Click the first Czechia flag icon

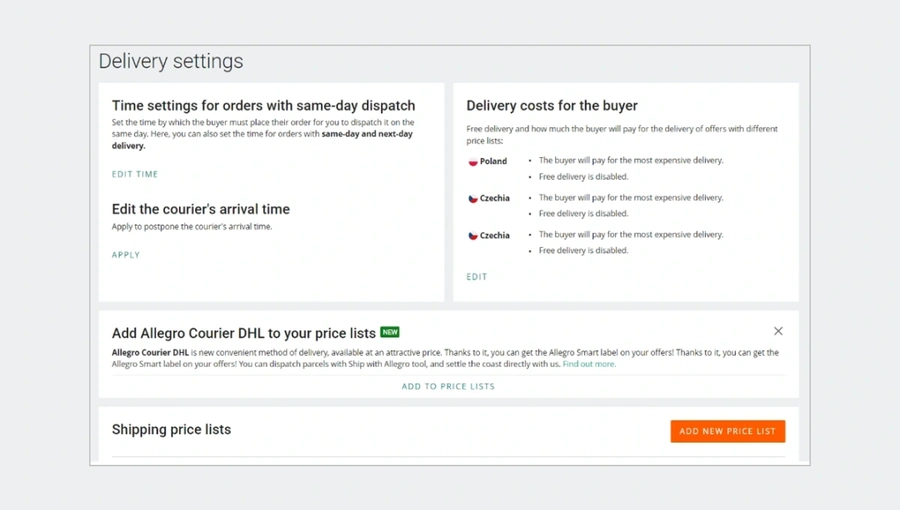(x=473, y=198)
